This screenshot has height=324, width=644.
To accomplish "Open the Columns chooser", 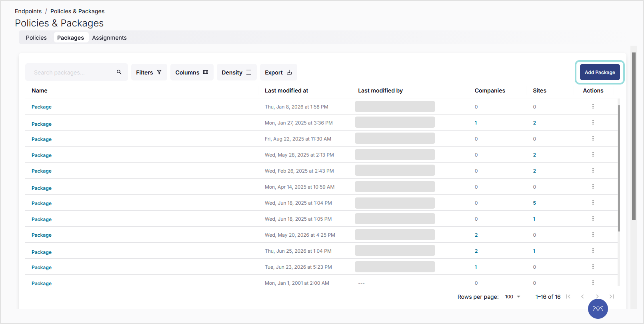I will (x=192, y=72).
